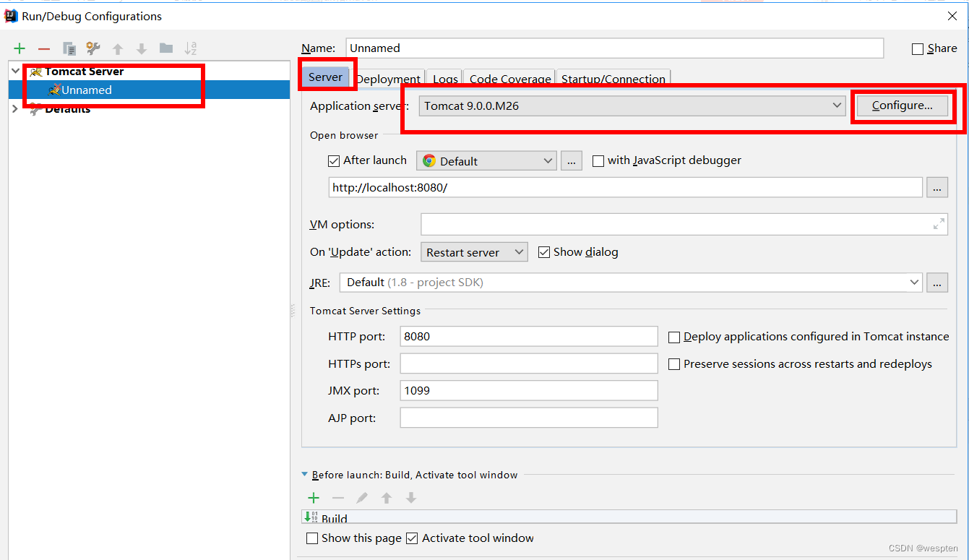Create new folder icon in toolbar
This screenshot has width=969, height=560.
(166, 48)
